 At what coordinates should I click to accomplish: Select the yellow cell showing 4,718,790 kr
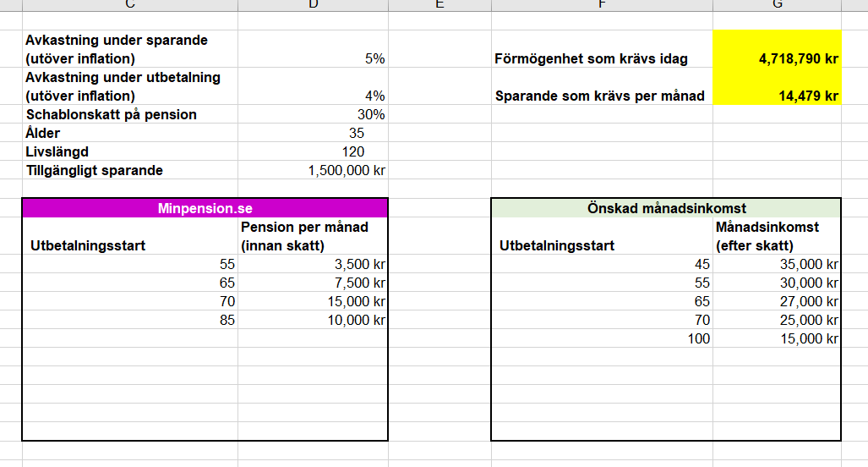pyautogui.click(x=777, y=59)
